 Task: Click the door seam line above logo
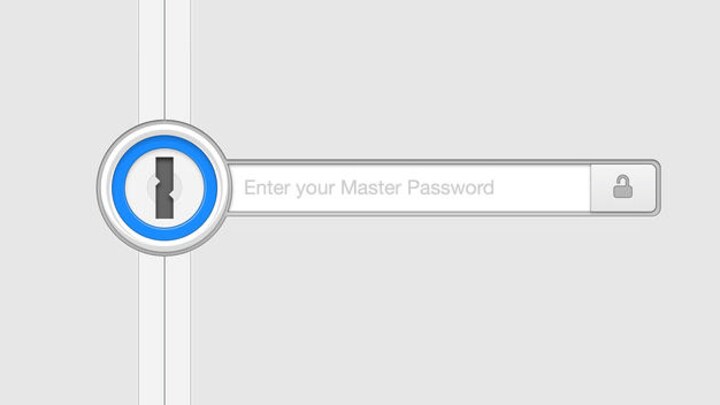[164, 60]
